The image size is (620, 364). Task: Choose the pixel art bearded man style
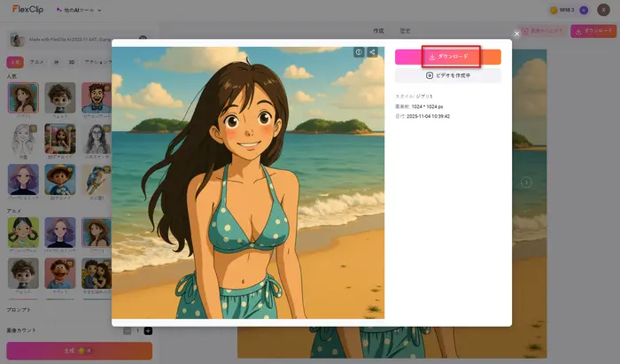click(97, 97)
